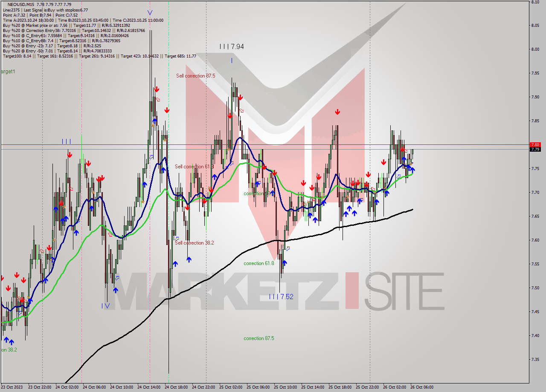
Task: Select the green 'correction 61.8' label
Action: click(259, 263)
